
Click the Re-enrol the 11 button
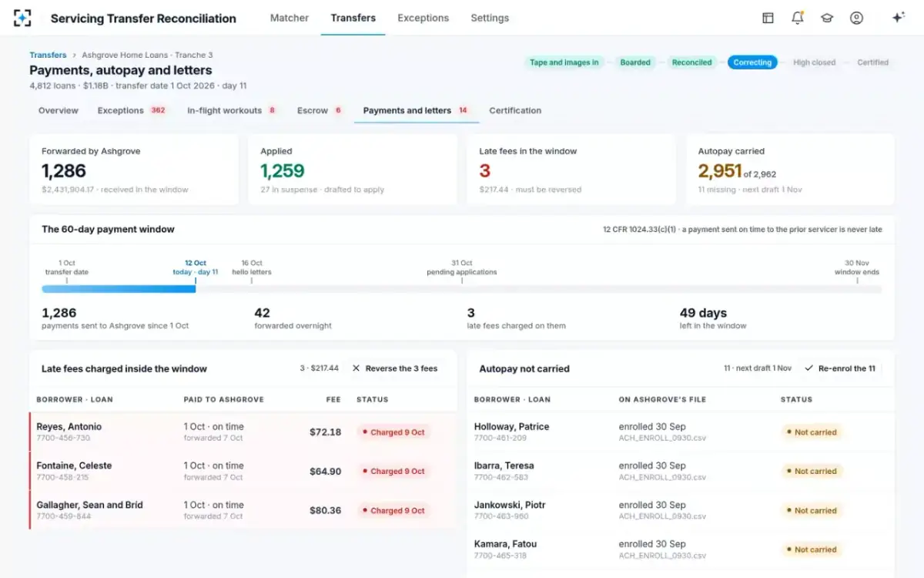840,368
